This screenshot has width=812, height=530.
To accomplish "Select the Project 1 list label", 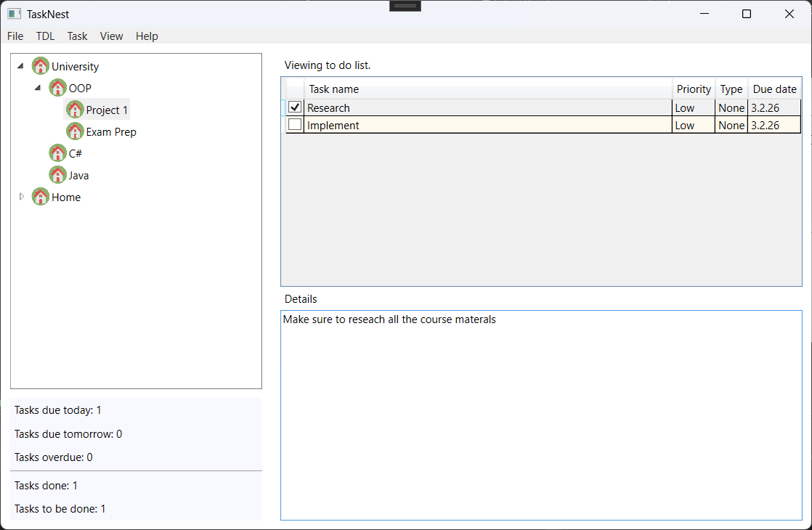I will tap(107, 110).
